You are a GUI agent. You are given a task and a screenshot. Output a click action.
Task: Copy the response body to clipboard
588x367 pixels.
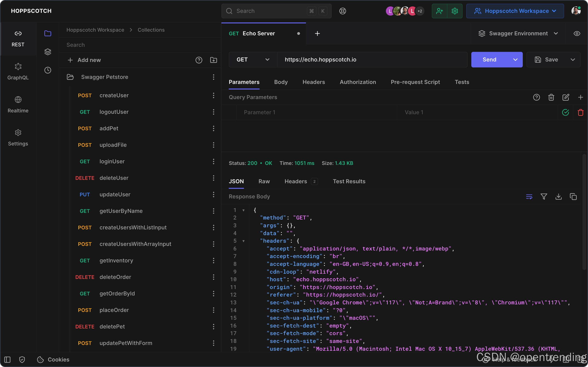pyautogui.click(x=573, y=196)
